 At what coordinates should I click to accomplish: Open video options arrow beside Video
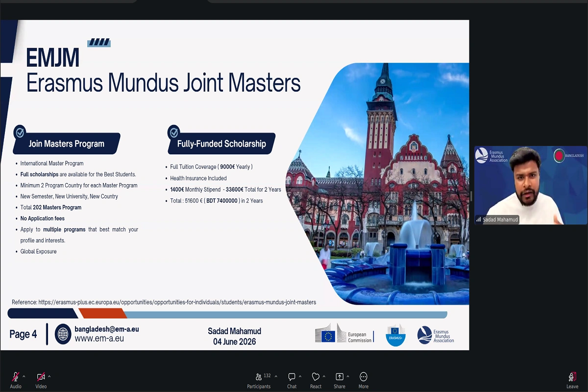pos(49,376)
